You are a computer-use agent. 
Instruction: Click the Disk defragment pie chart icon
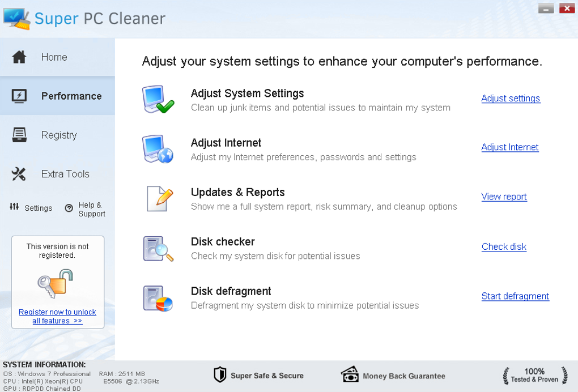pos(158,298)
